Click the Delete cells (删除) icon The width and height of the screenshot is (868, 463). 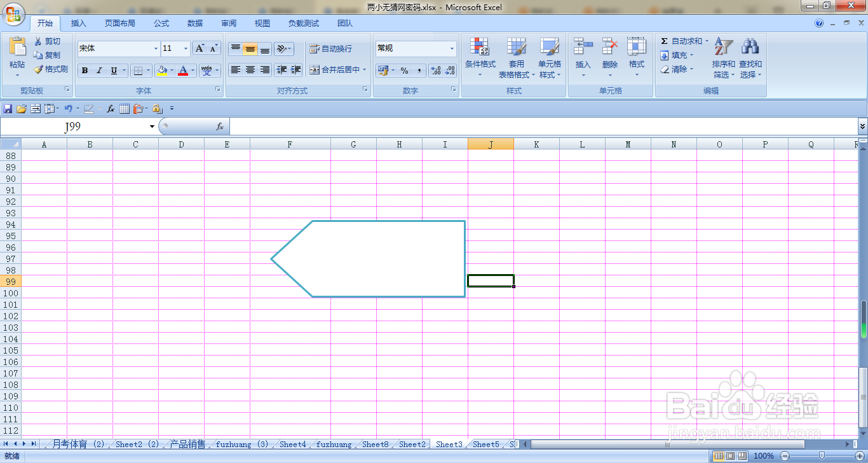610,47
